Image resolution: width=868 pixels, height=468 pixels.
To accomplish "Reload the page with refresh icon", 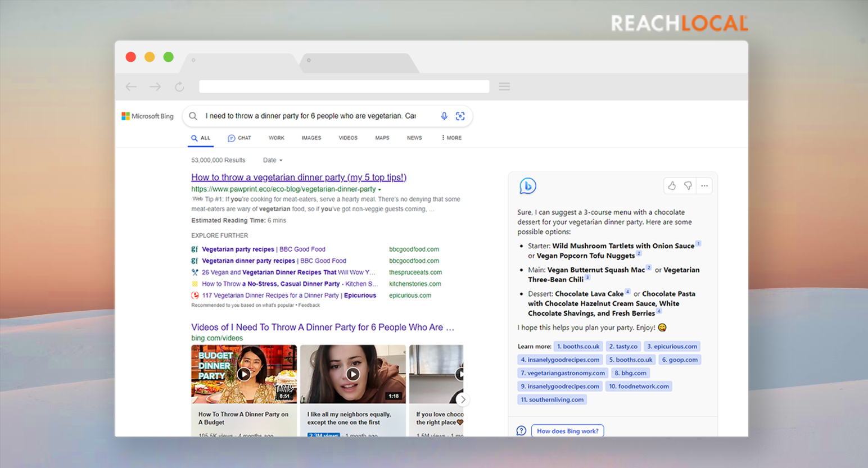I will (x=179, y=87).
